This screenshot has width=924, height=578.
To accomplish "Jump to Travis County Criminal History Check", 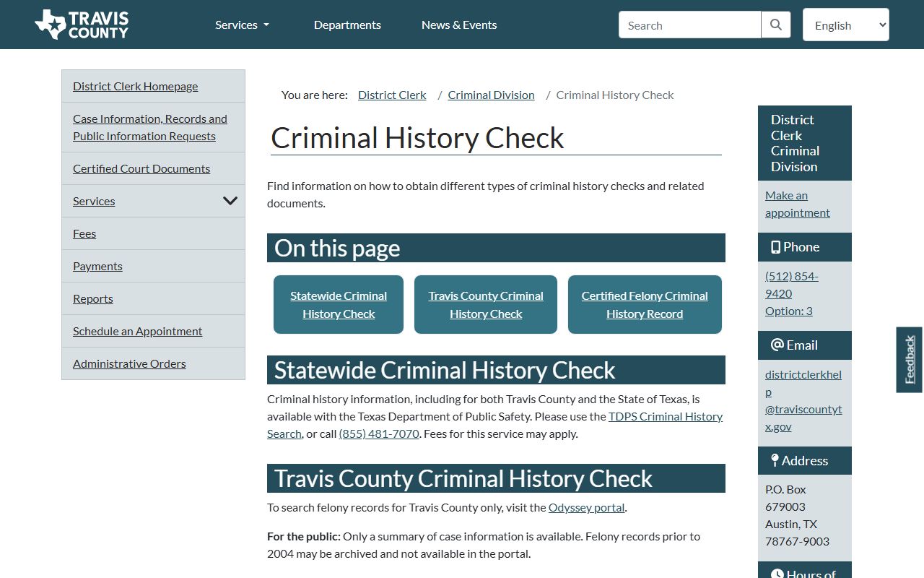I will [486, 305].
